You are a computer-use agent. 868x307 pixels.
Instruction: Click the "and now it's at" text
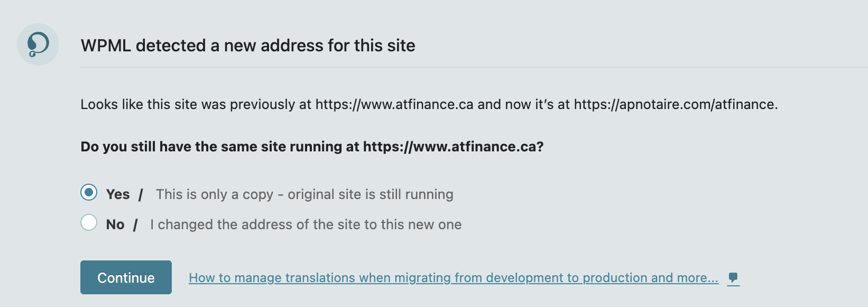point(523,104)
